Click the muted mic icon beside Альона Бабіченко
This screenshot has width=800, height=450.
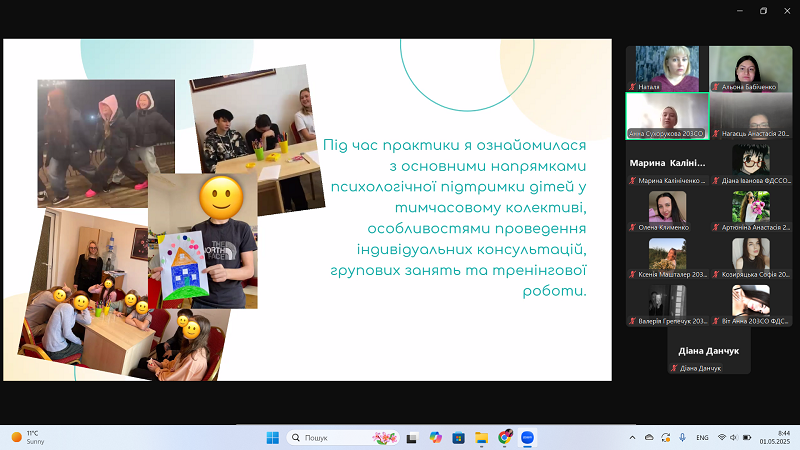pyautogui.click(x=716, y=87)
